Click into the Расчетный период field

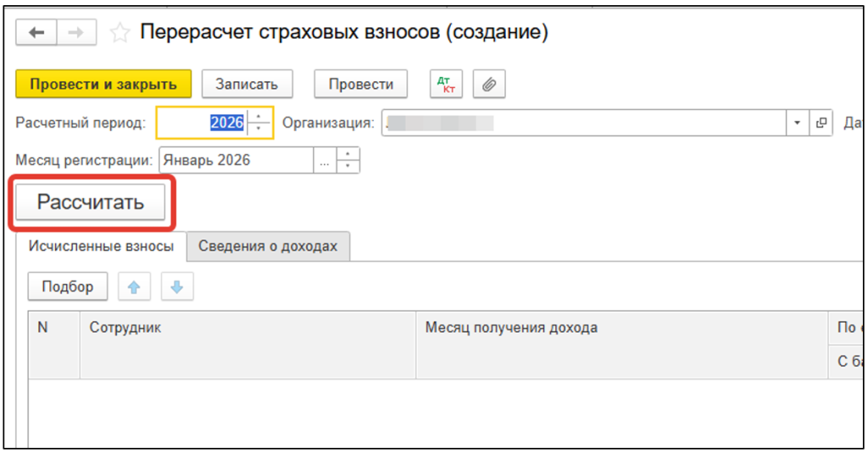point(203,123)
